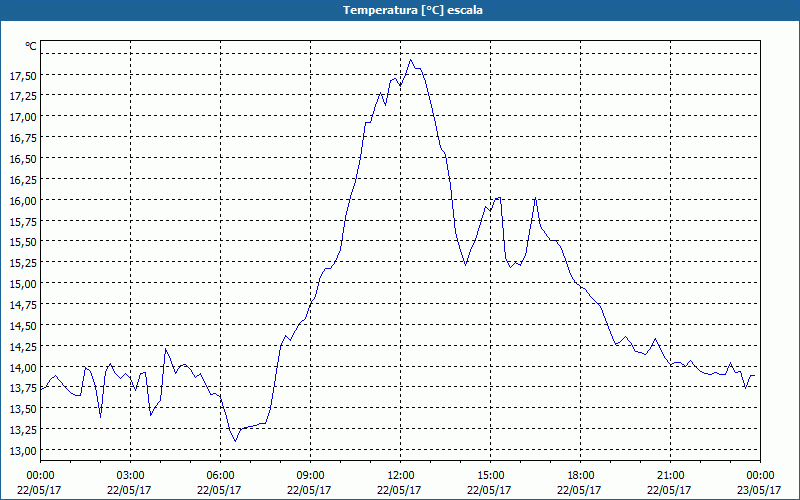800x500 pixels.
Task: Click the 18:00 22/05/17 time label
Action: coord(580,483)
